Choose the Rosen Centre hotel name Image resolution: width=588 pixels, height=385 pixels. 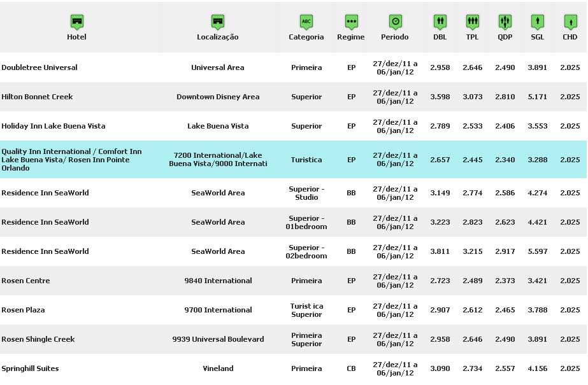[25, 281]
